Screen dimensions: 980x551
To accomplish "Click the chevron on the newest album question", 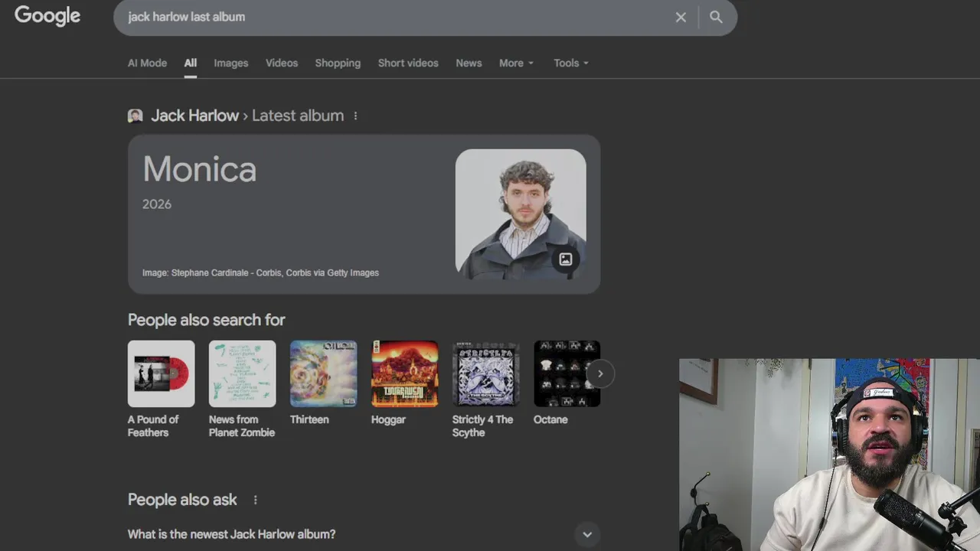I will click(587, 534).
